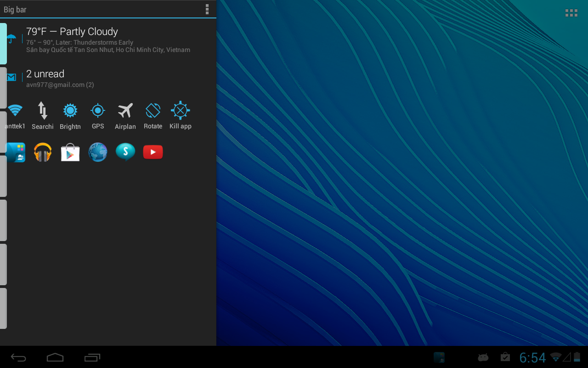
Task: Open the clock showing 6:54
Action: [x=532, y=357]
